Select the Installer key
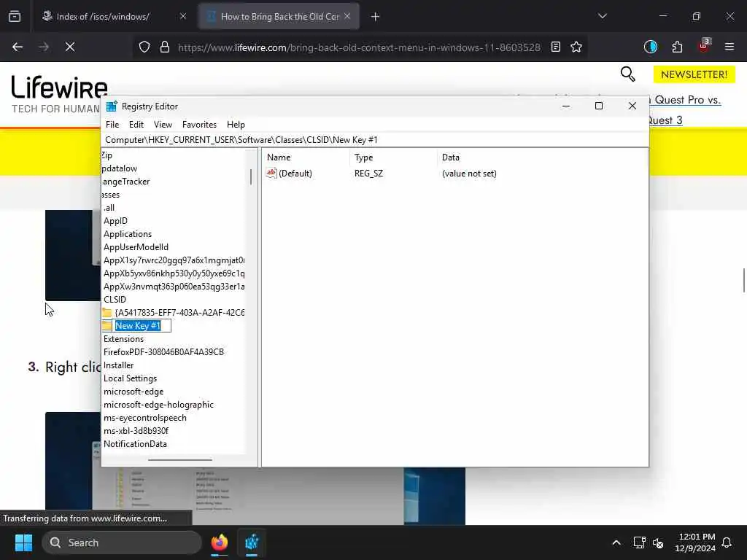Viewport: 747px width, 560px height. click(119, 365)
